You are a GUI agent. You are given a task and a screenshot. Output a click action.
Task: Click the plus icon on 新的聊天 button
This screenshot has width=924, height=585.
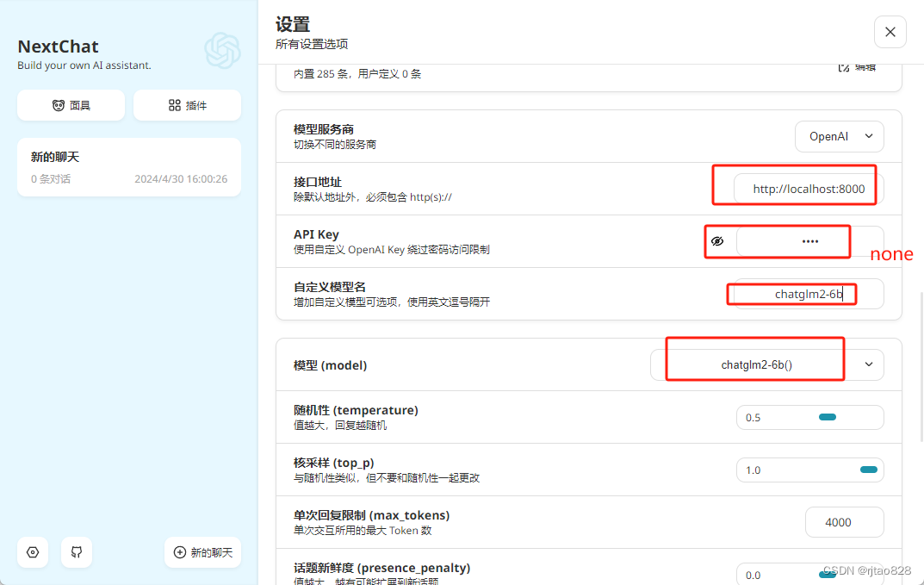coord(180,552)
